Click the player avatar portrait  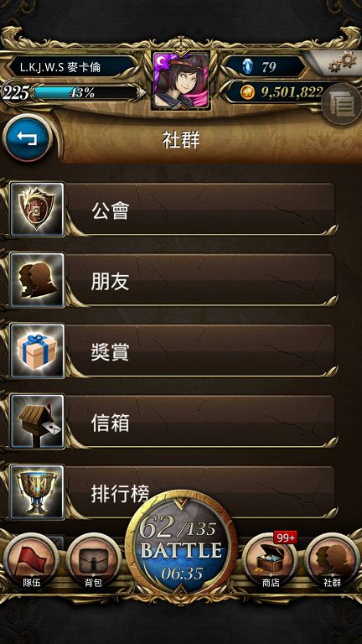pyautogui.click(x=181, y=80)
